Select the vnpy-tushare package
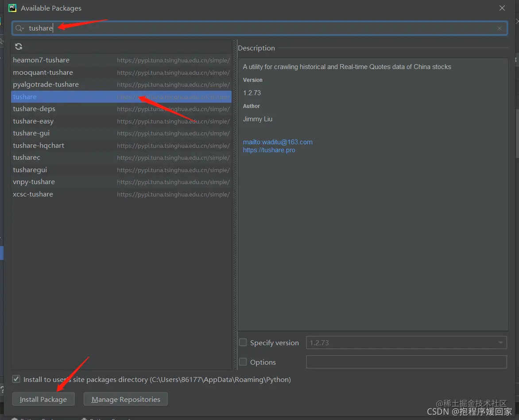 121,182
